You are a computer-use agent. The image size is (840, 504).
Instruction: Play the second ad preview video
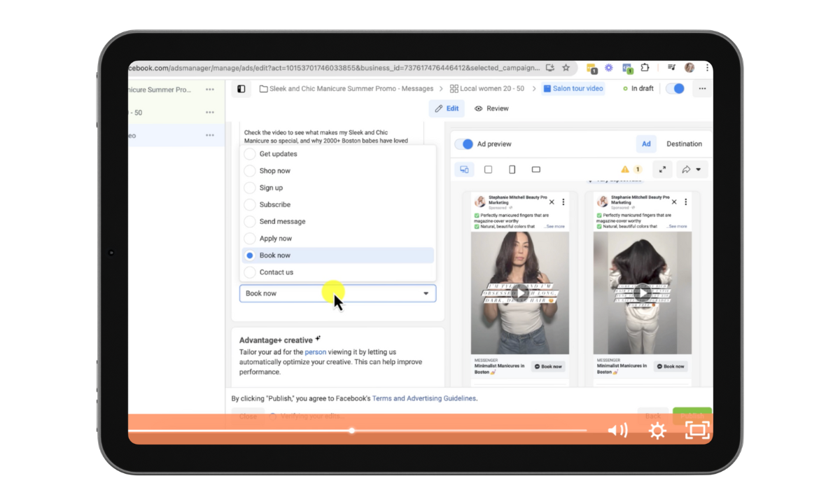(x=643, y=293)
